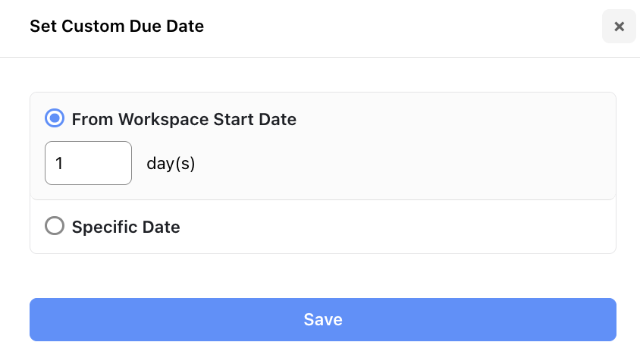Select the From Workspace Start Date radio button

tap(55, 118)
